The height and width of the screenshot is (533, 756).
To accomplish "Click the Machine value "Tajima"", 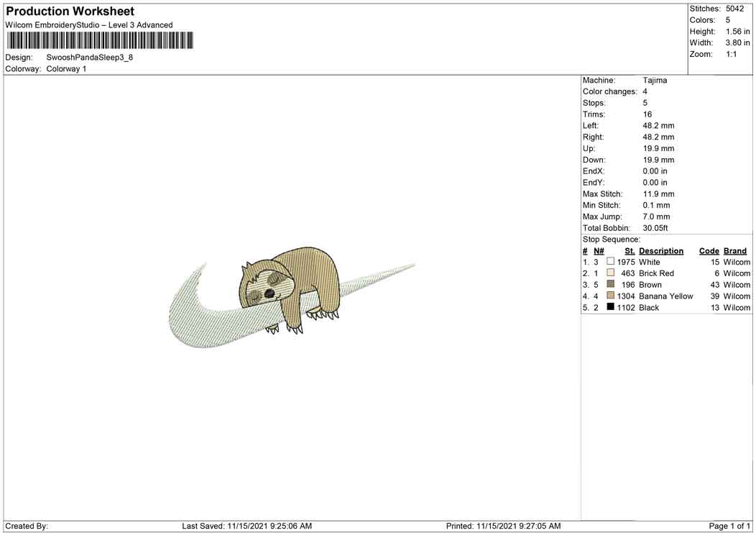I will tap(655, 80).
